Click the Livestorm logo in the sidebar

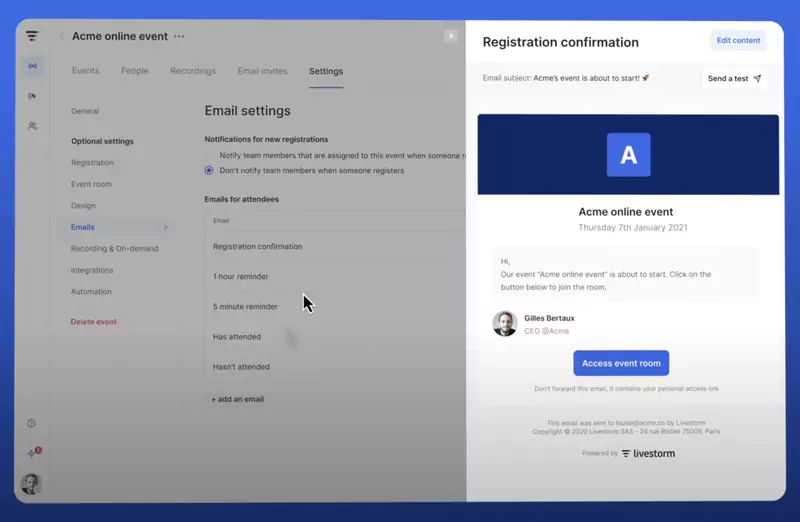coord(32,36)
